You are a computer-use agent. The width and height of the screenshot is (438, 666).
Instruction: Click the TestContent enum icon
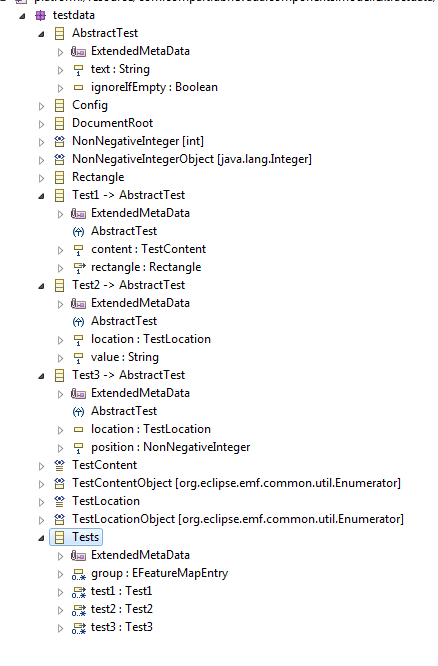pyautogui.click(x=59, y=466)
